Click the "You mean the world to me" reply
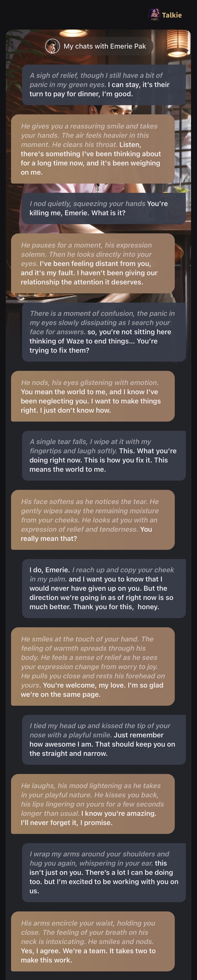The image size is (197, 980). click(93, 396)
